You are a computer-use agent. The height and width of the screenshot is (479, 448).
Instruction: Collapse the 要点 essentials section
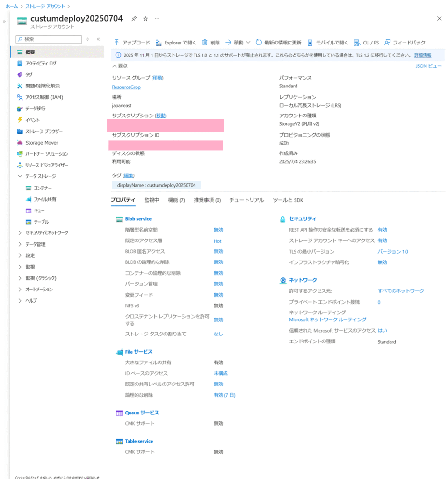pos(115,66)
